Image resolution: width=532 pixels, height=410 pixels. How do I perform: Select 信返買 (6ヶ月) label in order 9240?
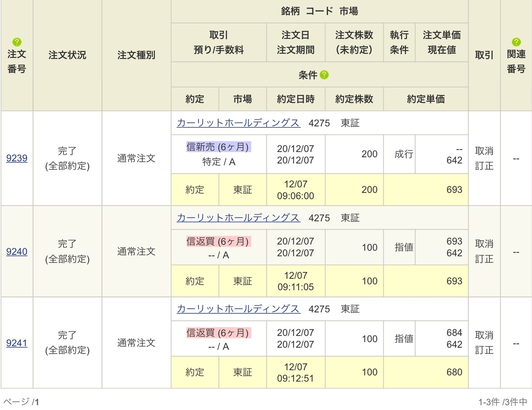click(219, 241)
